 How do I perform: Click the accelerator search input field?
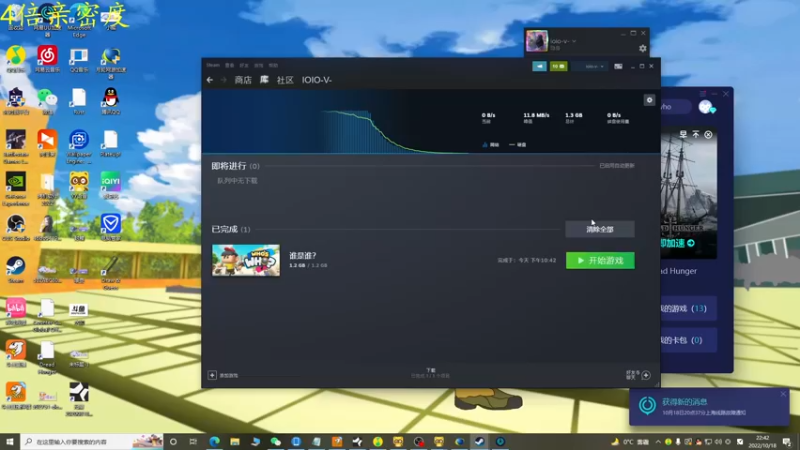click(676, 107)
